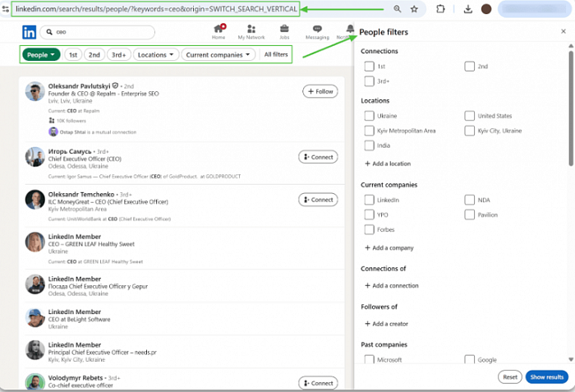Viewport: 575px width, 392px height.
Task: Select the 1st filter pill
Action: [x=73, y=55]
